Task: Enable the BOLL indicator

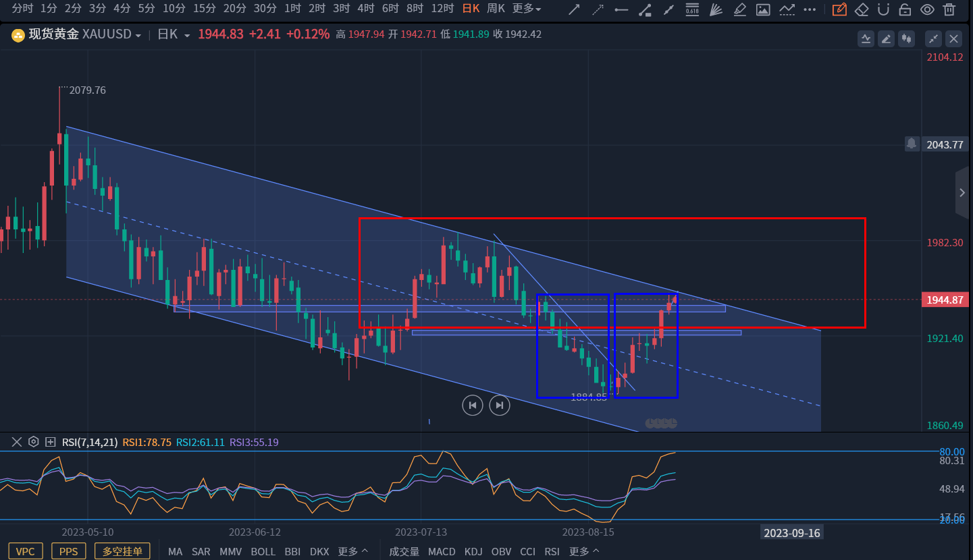Action: coord(263,551)
